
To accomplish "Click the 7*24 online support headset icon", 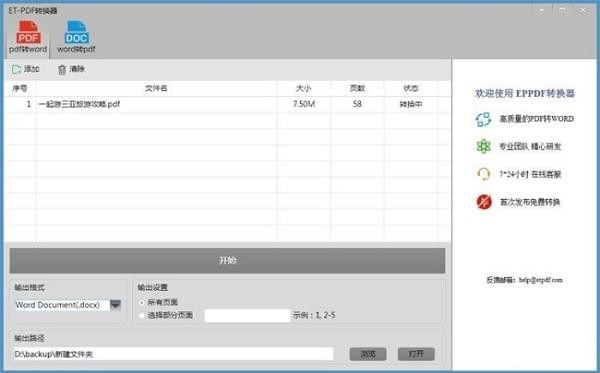I will point(483,174).
